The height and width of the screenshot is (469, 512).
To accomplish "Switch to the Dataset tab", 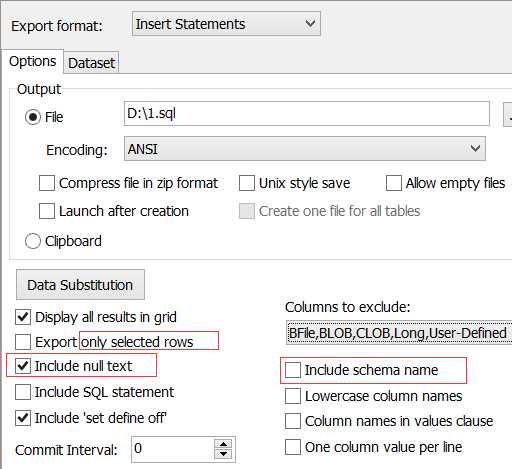I will click(91, 63).
